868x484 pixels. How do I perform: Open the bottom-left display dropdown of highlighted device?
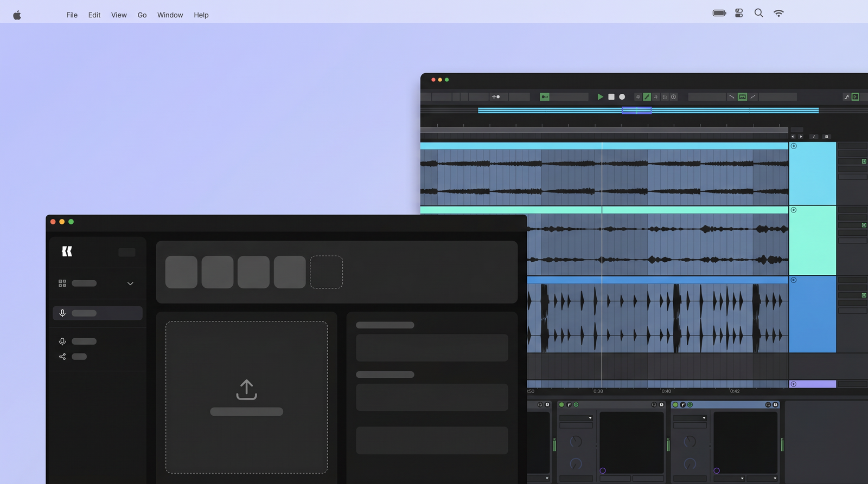click(x=729, y=479)
